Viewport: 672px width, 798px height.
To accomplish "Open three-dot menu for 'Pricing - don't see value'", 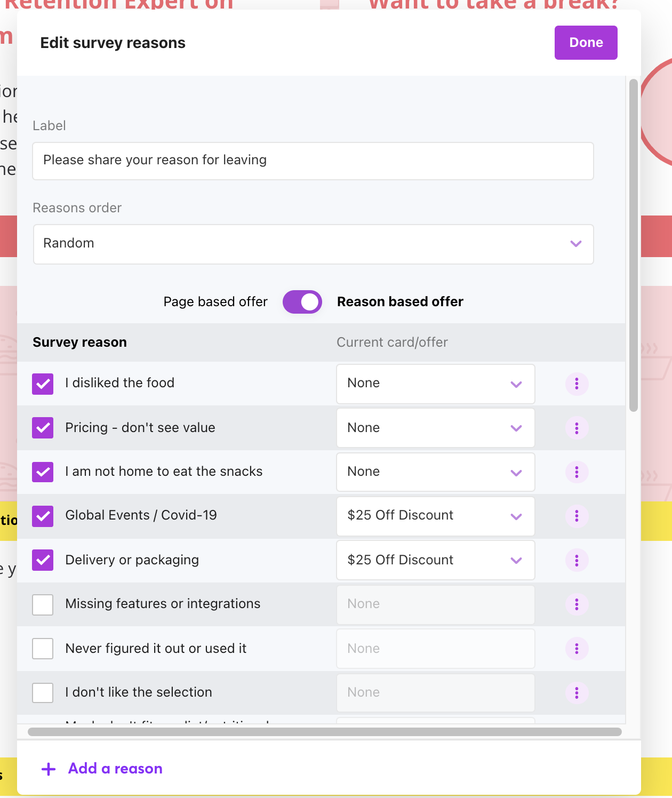I will tap(577, 428).
